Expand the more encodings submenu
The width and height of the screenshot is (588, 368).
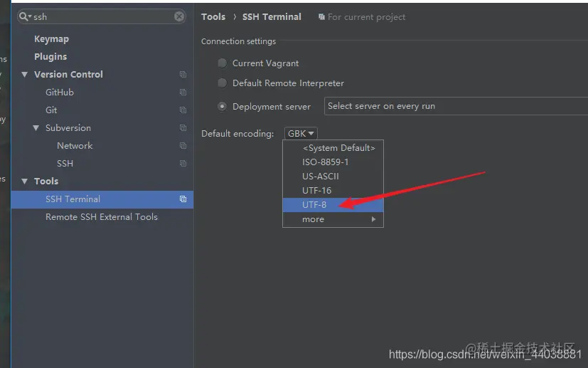coord(333,219)
